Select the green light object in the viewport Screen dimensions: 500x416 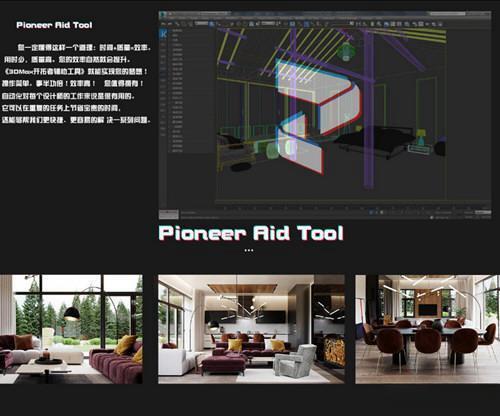tap(345, 52)
